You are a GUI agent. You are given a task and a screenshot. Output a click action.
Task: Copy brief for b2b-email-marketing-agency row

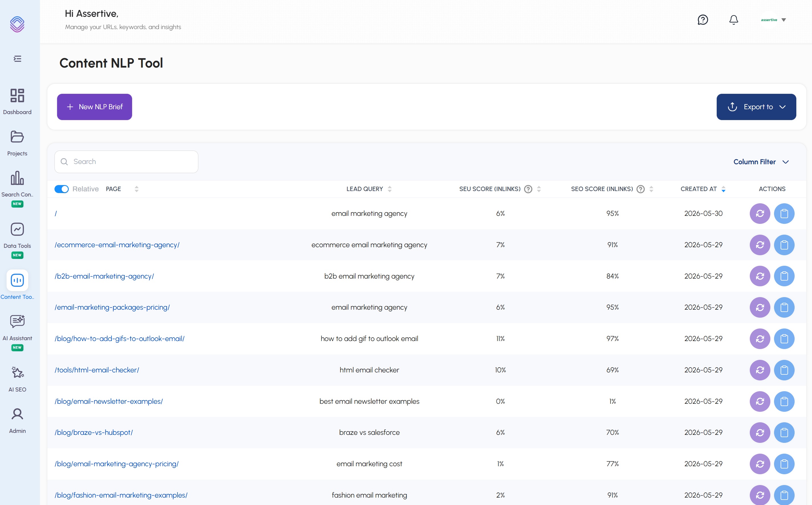pos(784,276)
